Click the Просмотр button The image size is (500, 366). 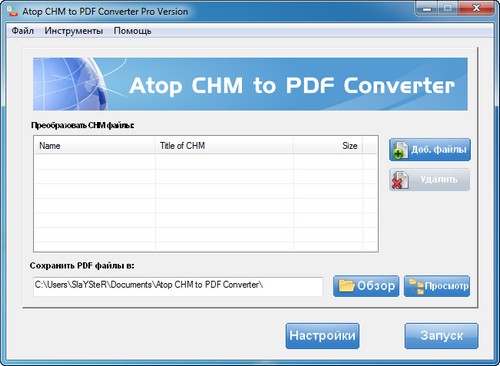[x=437, y=286]
